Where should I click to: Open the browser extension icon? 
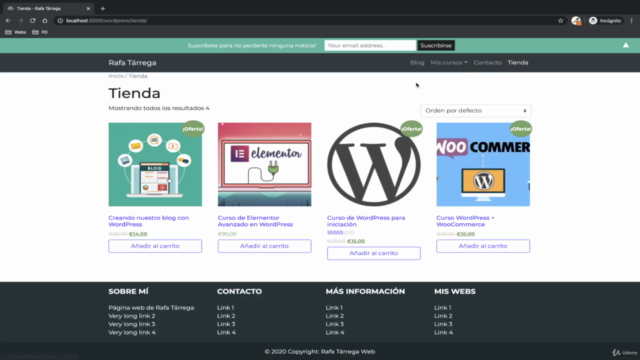[x=576, y=20]
